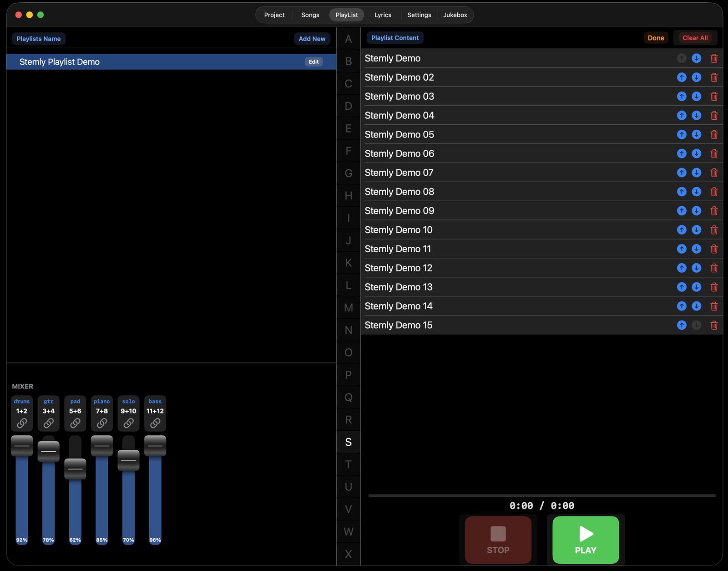The width and height of the screenshot is (728, 571).
Task: Jump to letter A in index
Action: pos(349,39)
